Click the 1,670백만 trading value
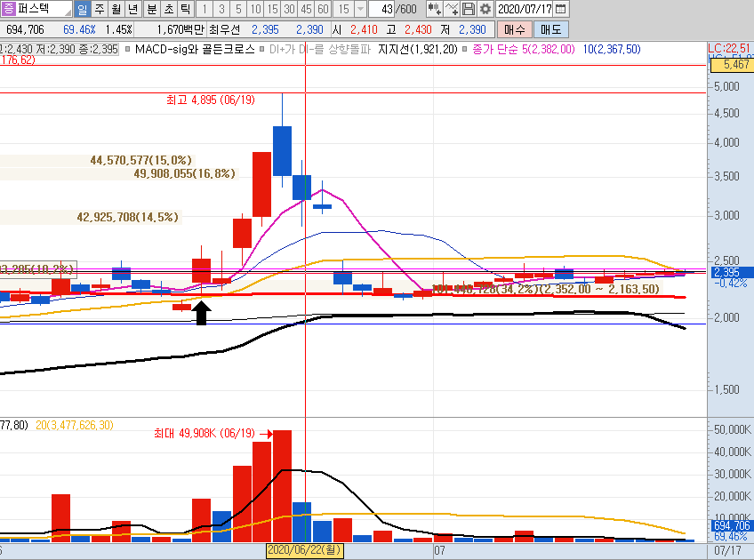Screen dimensions: 754x560 [180, 30]
